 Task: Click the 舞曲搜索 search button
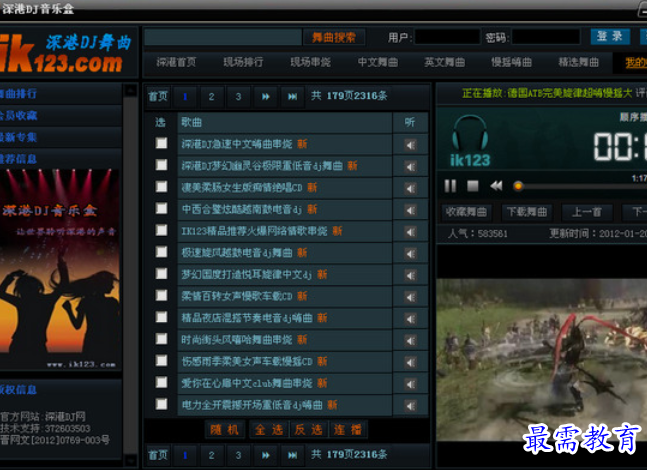334,38
